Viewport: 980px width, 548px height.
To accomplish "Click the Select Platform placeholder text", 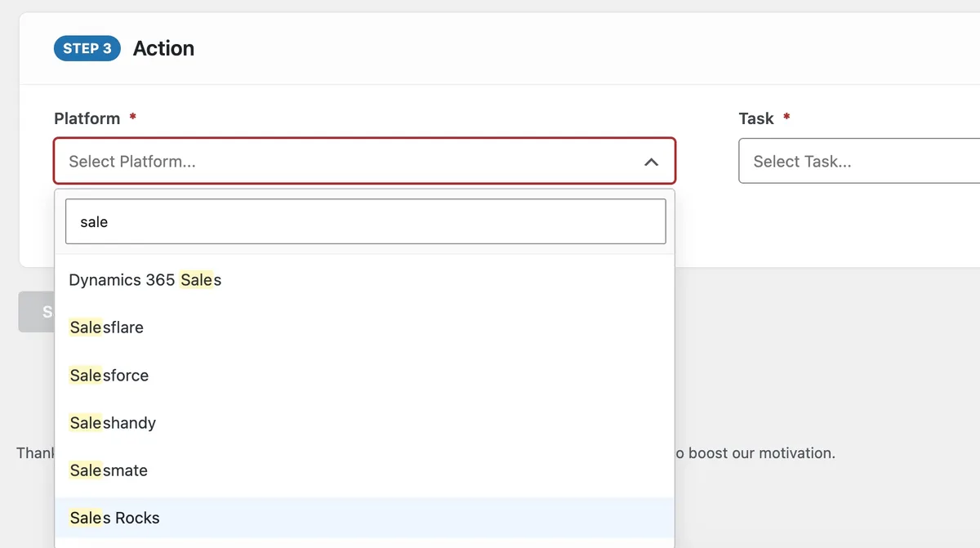I will coord(132,162).
